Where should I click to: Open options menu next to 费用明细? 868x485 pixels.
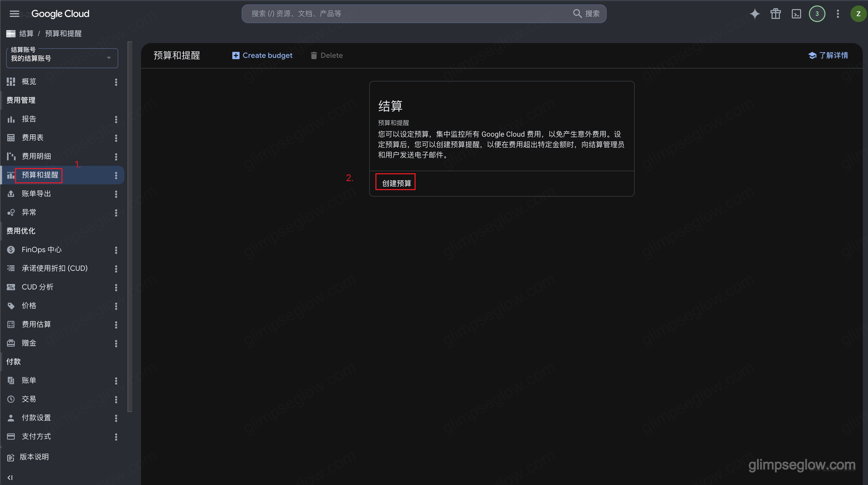pos(116,157)
